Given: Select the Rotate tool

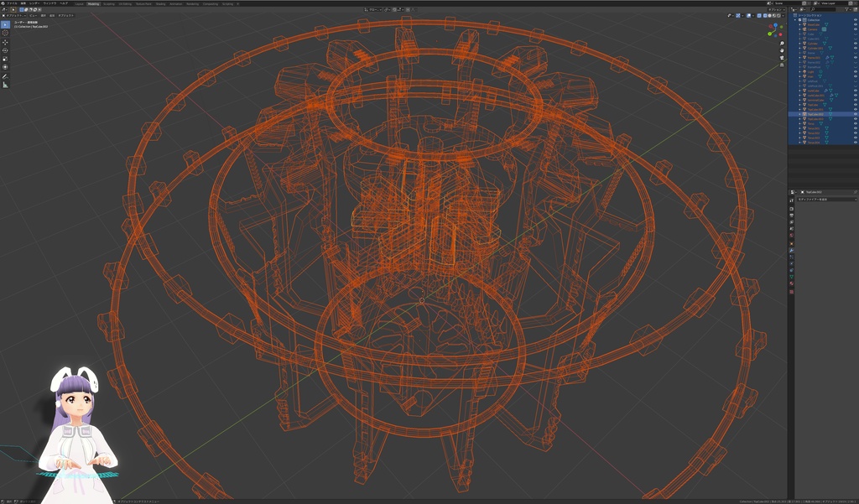Looking at the screenshot, I should tap(6, 50).
